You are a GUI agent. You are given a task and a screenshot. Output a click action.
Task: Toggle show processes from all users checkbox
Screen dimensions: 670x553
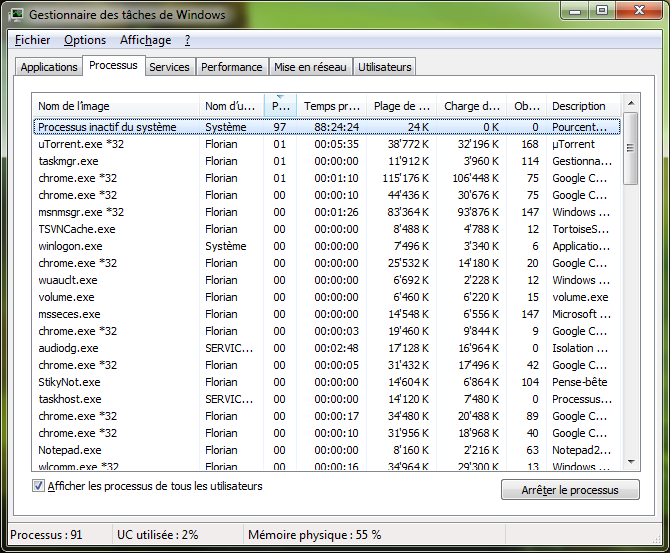39,487
